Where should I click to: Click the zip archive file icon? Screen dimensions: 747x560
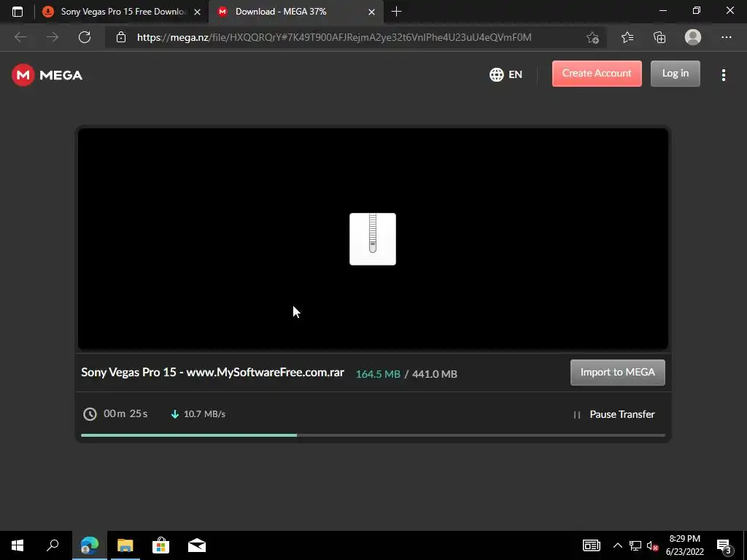[373, 239]
